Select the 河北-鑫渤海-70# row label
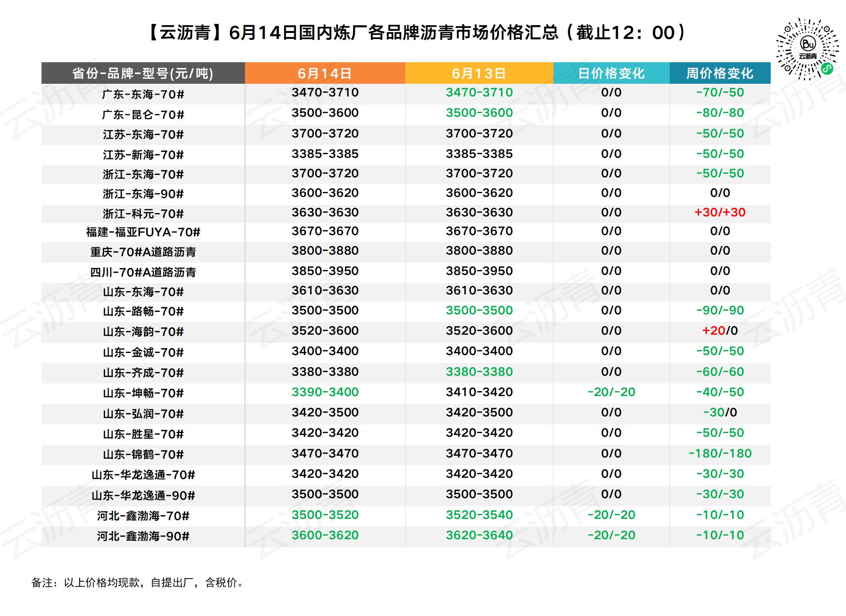The height and width of the screenshot is (616, 846). coord(143,516)
